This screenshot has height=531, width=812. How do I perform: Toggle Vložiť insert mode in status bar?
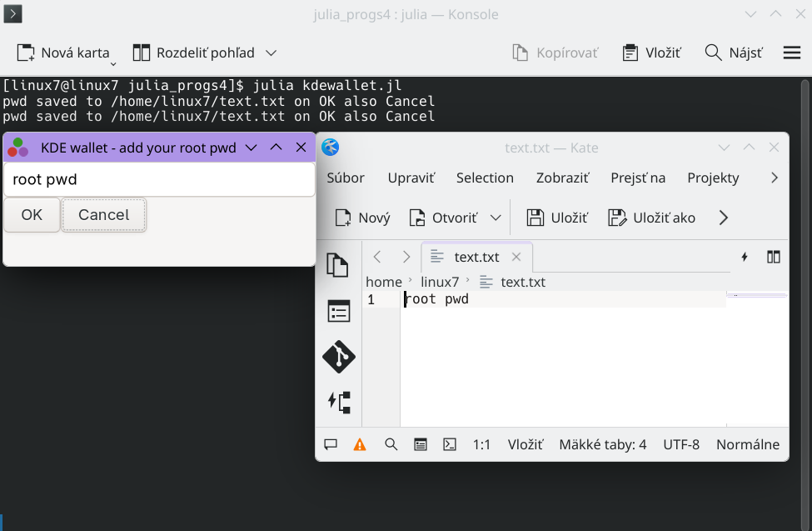point(526,445)
